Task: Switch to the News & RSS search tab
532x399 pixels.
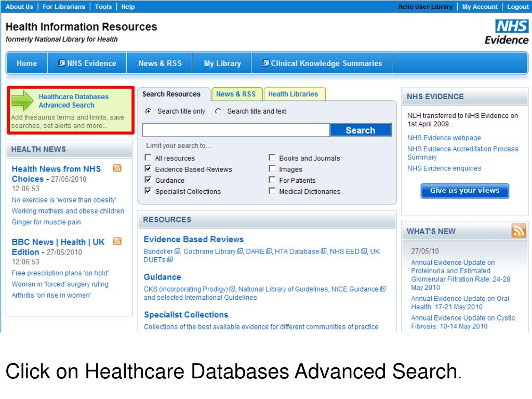Action: click(x=236, y=94)
